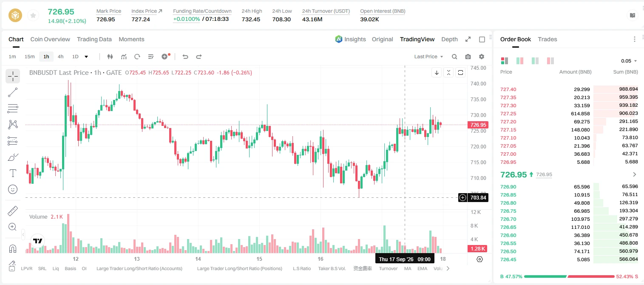The width and height of the screenshot is (644, 285).
Task: Select the trend line drawing tool
Action: coord(13,92)
